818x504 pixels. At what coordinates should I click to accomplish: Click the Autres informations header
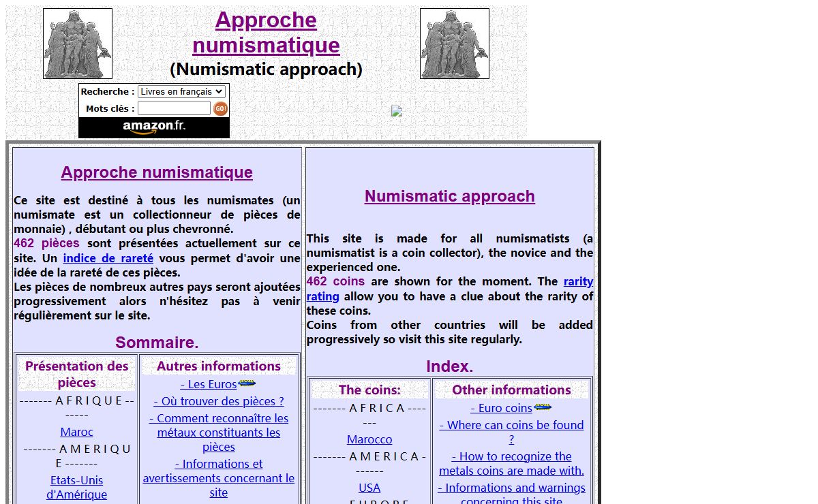coord(219,366)
